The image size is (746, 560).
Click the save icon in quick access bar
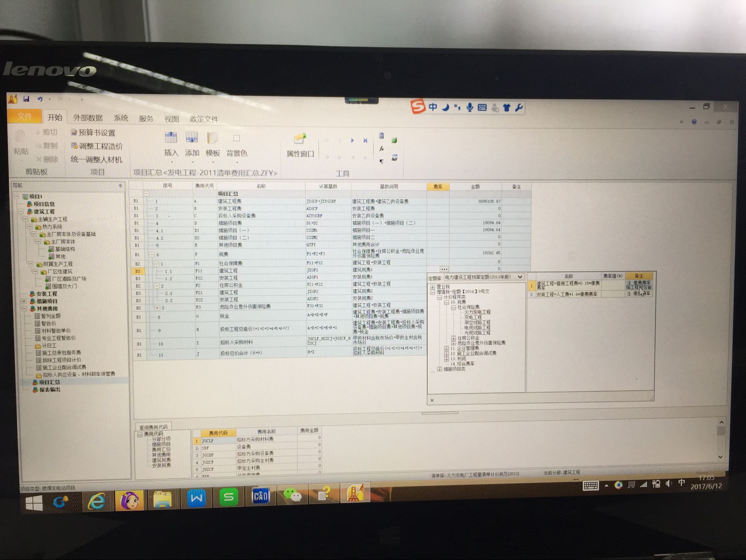(26, 99)
